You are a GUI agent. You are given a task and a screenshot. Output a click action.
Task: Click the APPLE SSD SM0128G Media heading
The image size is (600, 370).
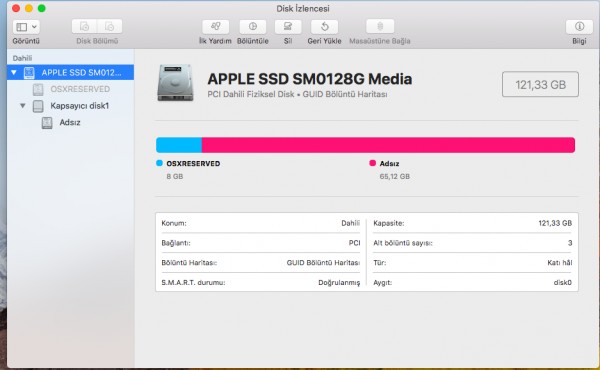[x=310, y=79]
